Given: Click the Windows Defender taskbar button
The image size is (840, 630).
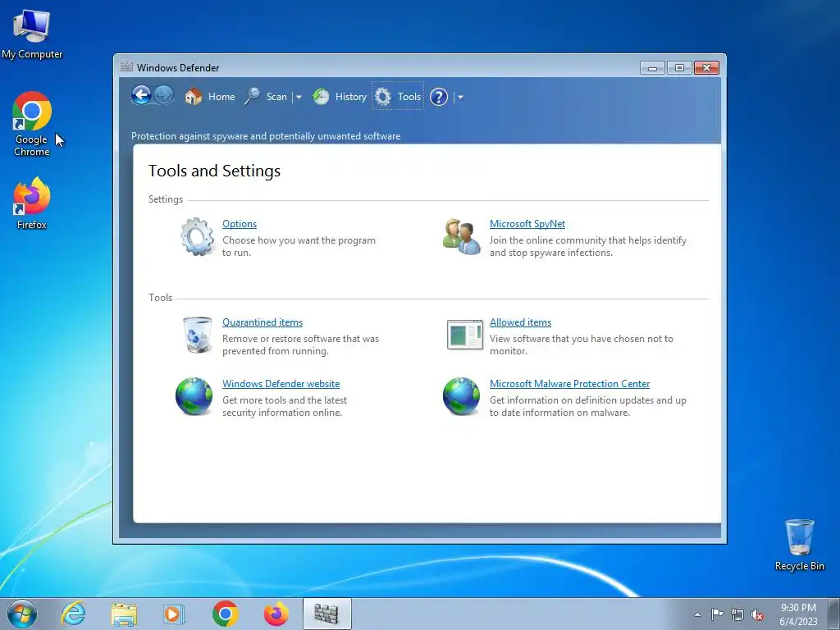Looking at the screenshot, I should click(326, 614).
